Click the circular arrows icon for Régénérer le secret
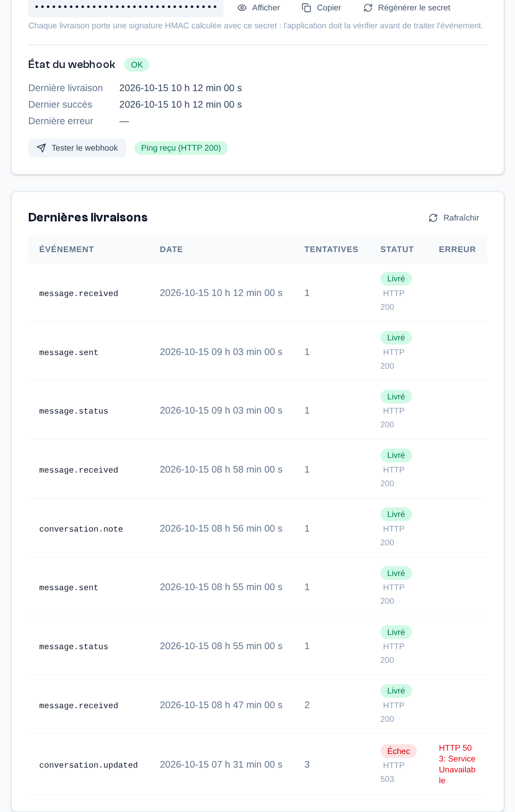 (368, 8)
